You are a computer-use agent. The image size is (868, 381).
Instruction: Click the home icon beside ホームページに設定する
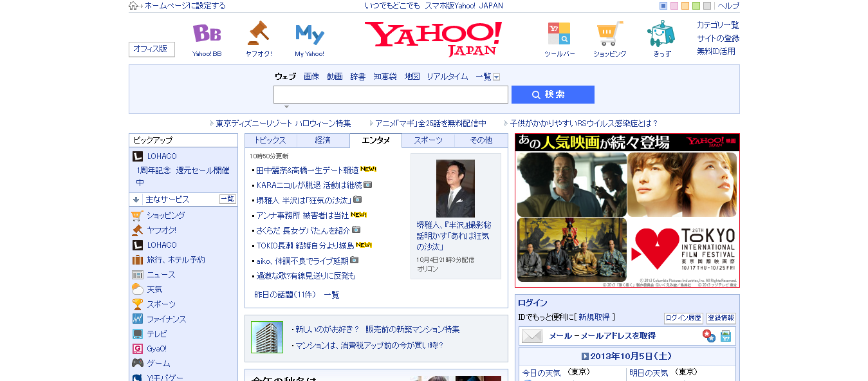pos(133,6)
